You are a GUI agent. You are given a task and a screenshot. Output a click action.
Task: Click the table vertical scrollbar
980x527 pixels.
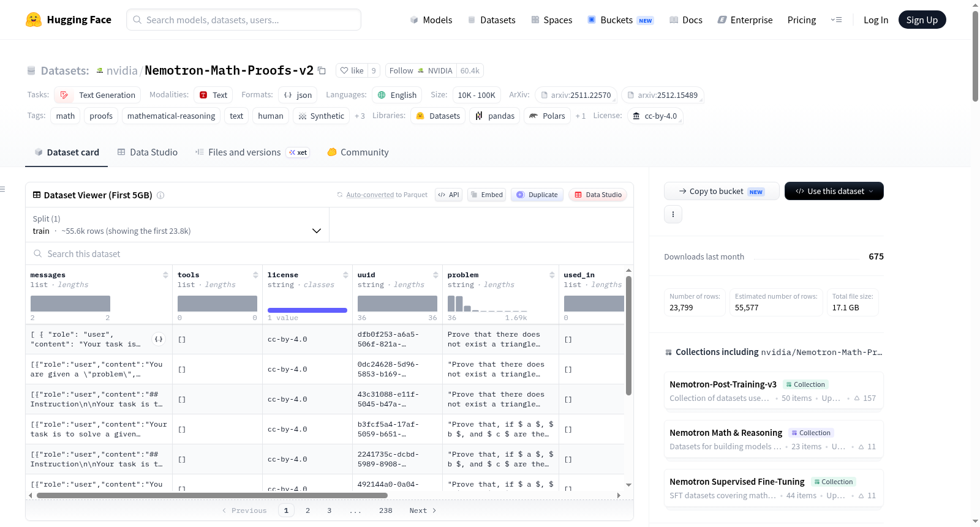point(628,335)
